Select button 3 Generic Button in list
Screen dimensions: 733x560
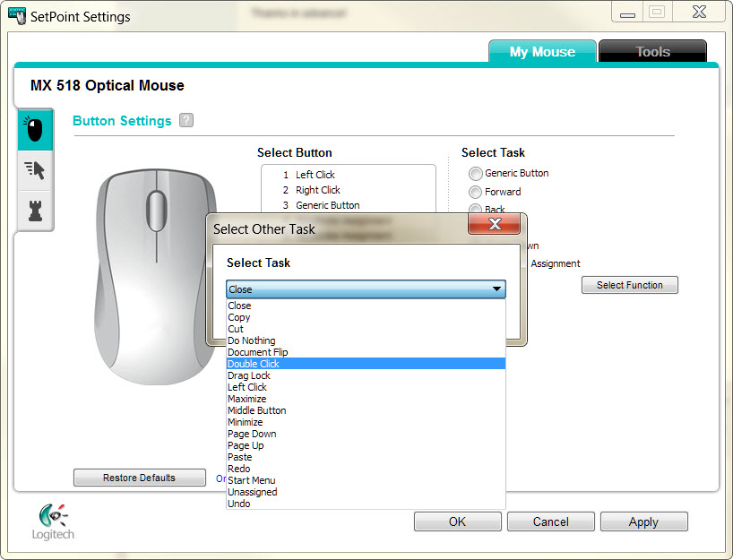(x=349, y=206)
